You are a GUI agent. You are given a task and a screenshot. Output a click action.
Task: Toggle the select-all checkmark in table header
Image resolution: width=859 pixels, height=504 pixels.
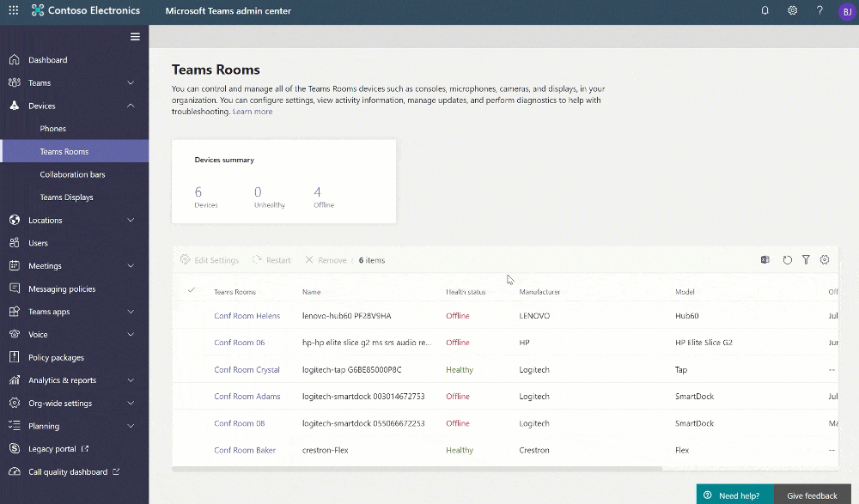191,291
